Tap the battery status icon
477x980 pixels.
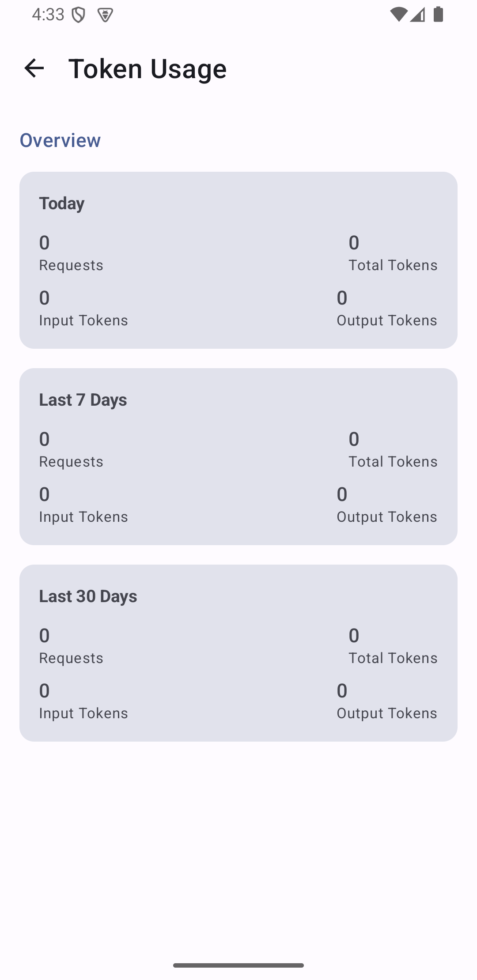coord(438,15)
